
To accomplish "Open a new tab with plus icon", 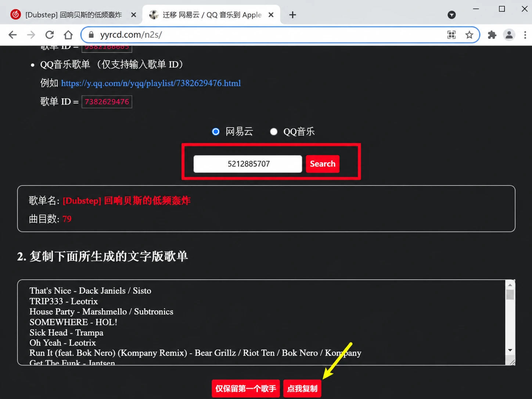I will [x=292, y=15].
